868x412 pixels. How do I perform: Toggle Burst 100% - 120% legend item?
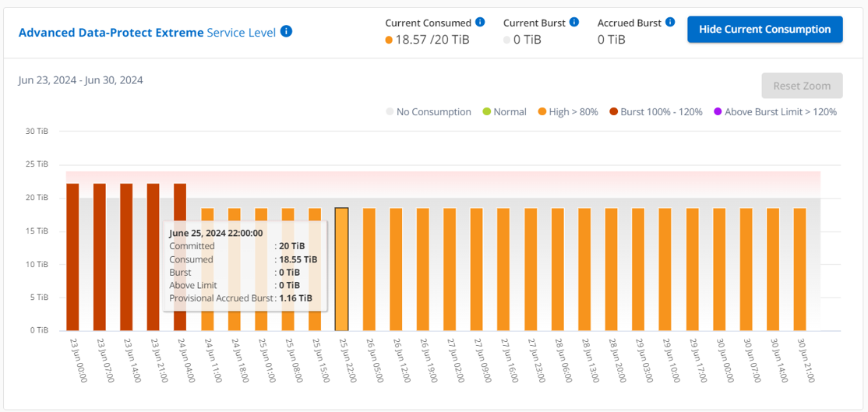pyautogui.click(x=655, y=111)
